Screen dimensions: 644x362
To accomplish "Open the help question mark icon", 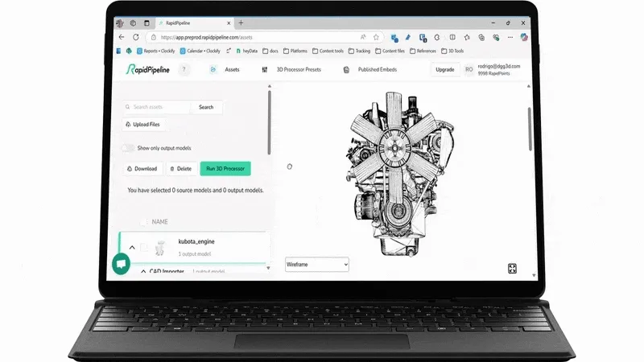I will pos(184,70).
